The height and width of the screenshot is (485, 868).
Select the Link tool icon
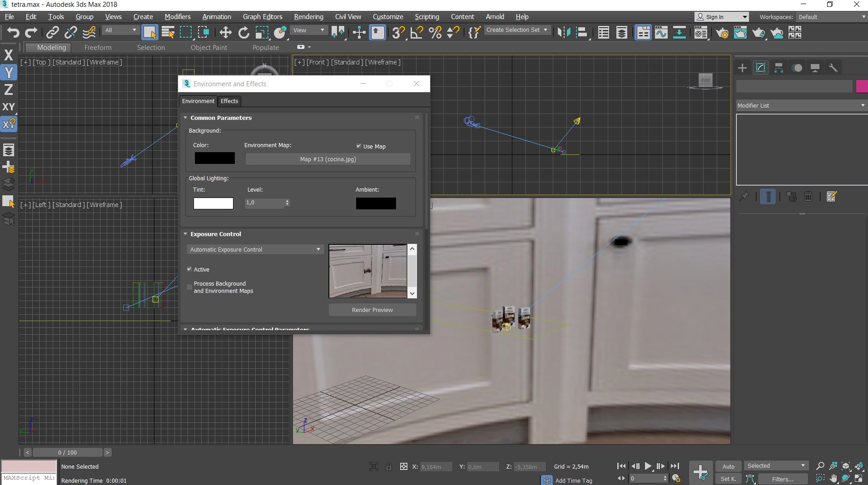click(x=53, y=32)
